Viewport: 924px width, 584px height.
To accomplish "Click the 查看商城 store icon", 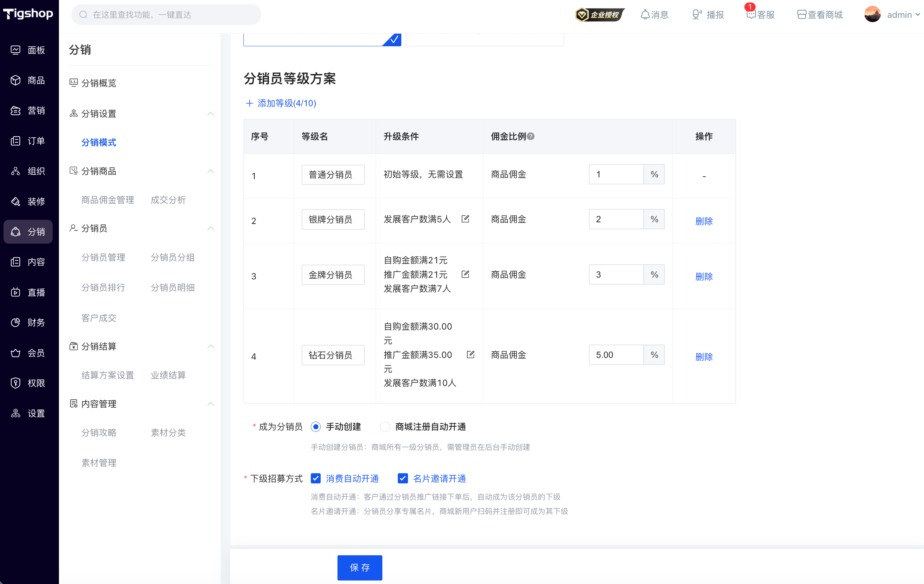I will [x=802, y=15].
